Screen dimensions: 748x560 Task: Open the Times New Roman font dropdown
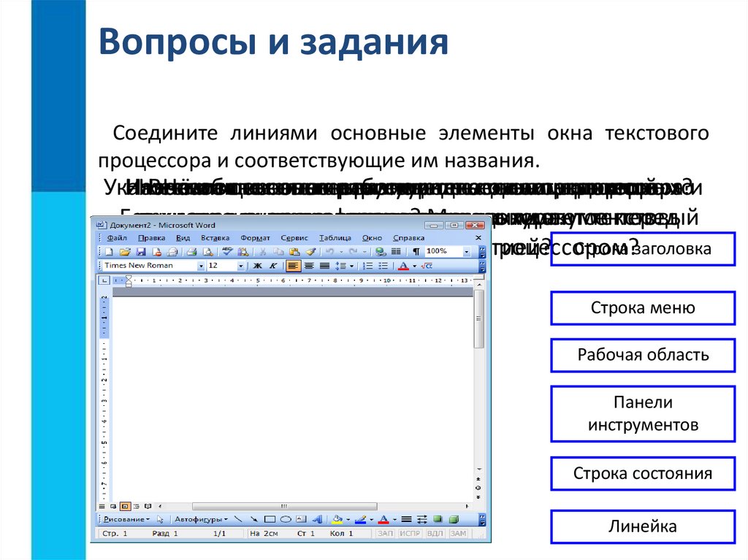click(x=201, y=266)
